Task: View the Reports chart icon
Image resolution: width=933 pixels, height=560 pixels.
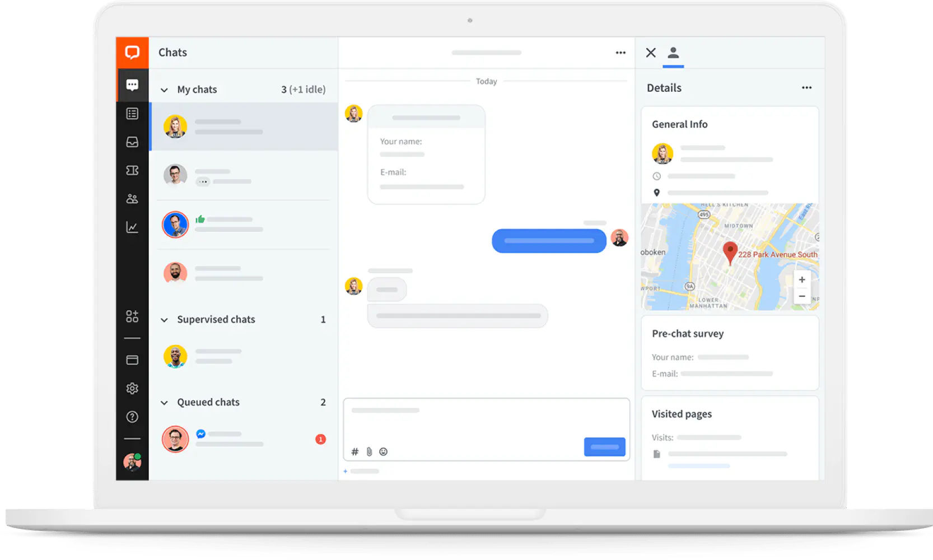Action: coord(132,227)
